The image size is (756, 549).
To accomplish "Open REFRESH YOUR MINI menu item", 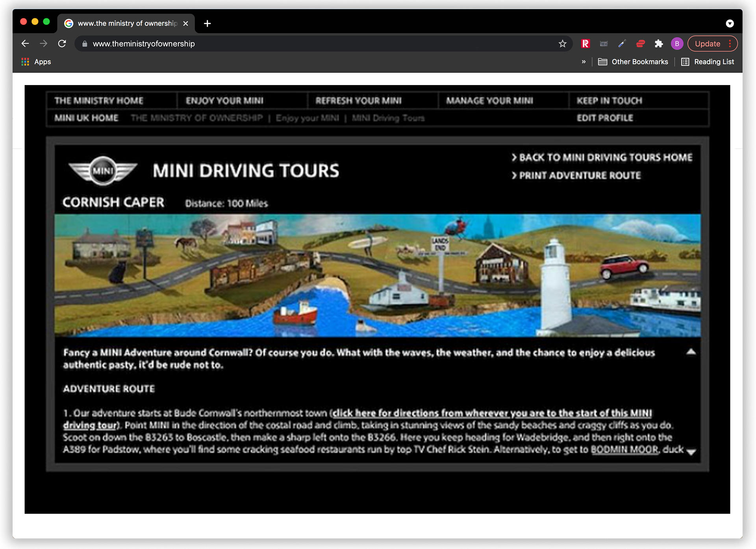I will point(358,101).
